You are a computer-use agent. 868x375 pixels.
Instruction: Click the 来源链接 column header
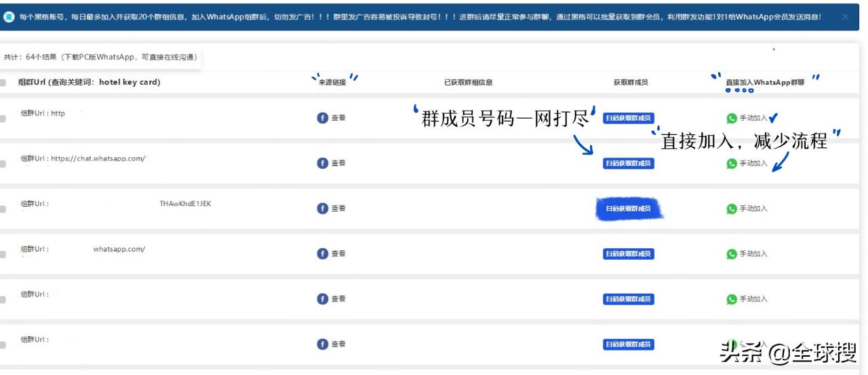pos(332,83)
